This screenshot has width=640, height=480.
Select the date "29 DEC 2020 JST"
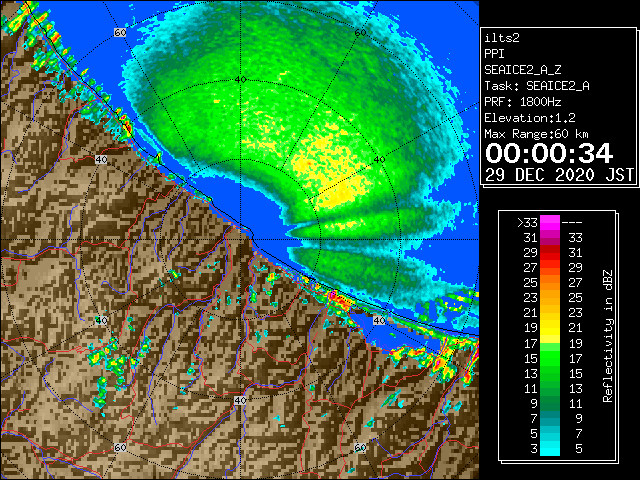[560, 175]
